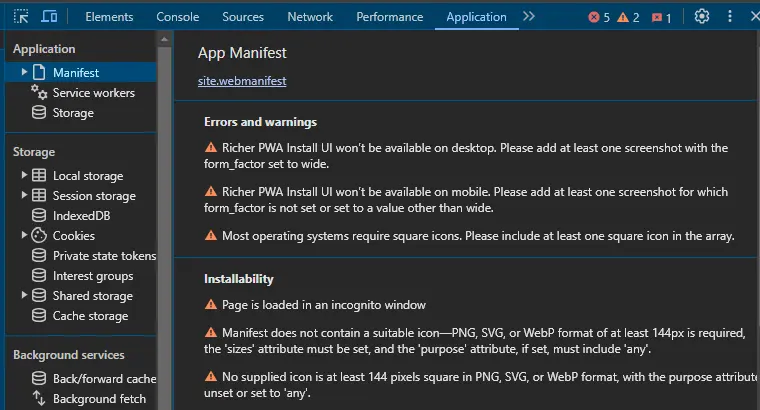The image size is (760, 410).
Task: Switch to the Sources tab
Action: [x=243, y=17]
